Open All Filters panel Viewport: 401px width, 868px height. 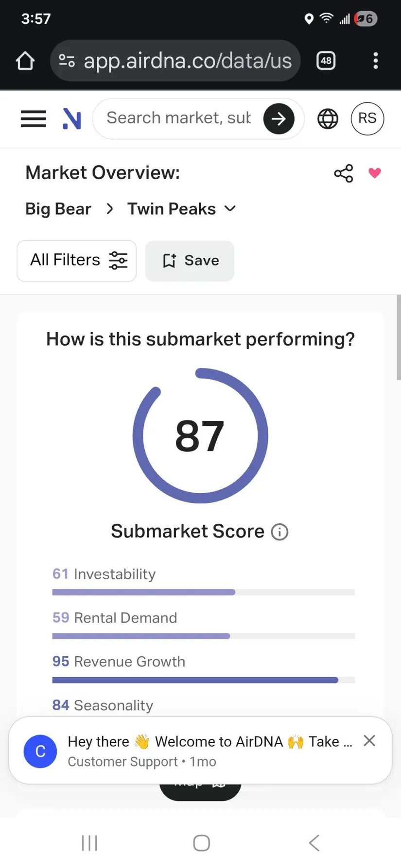[77, 261]
